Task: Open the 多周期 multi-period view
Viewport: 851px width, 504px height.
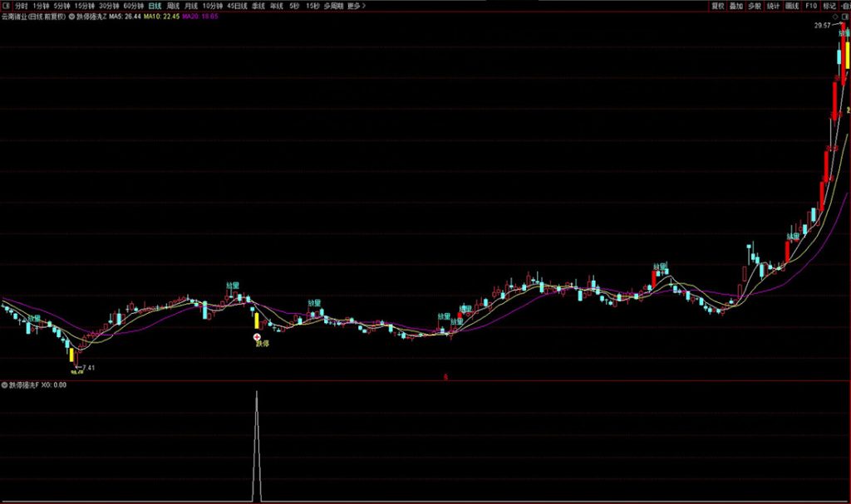Action: (333, 6)
